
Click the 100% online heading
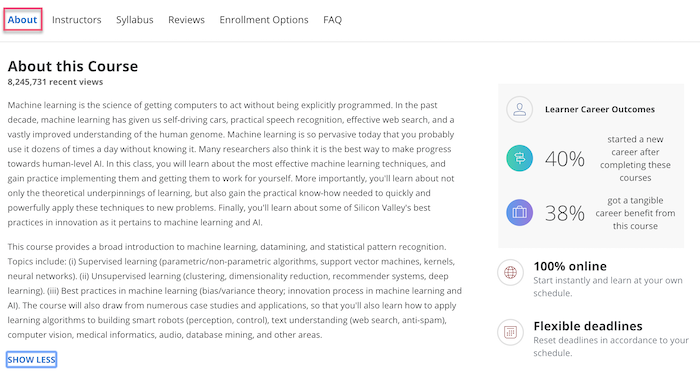pos(570,266)
